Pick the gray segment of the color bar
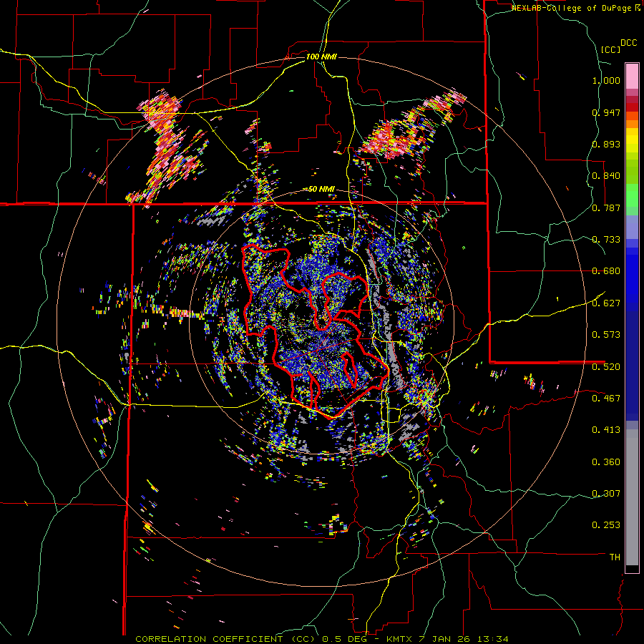The image size is (644, 644). click(x=632, y=497)
